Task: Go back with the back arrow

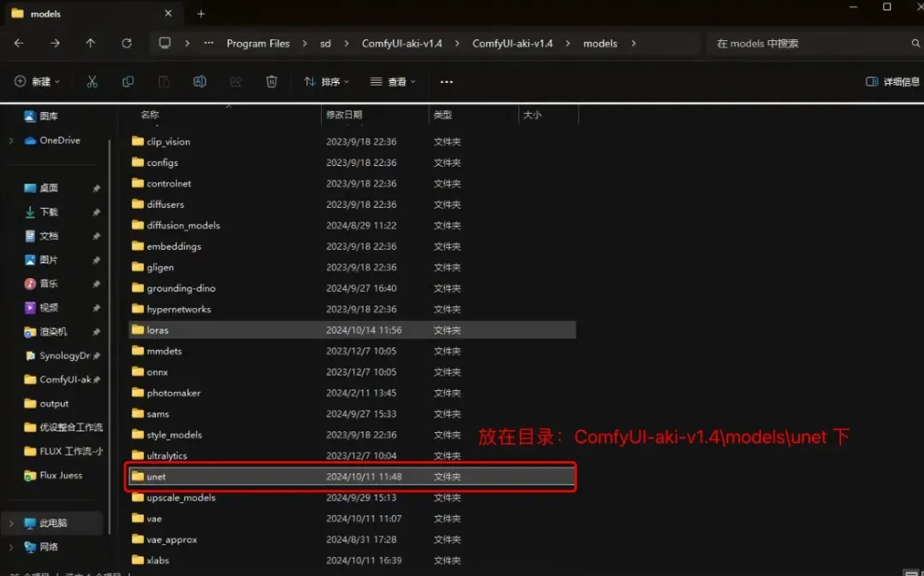Action: [19, 43]
